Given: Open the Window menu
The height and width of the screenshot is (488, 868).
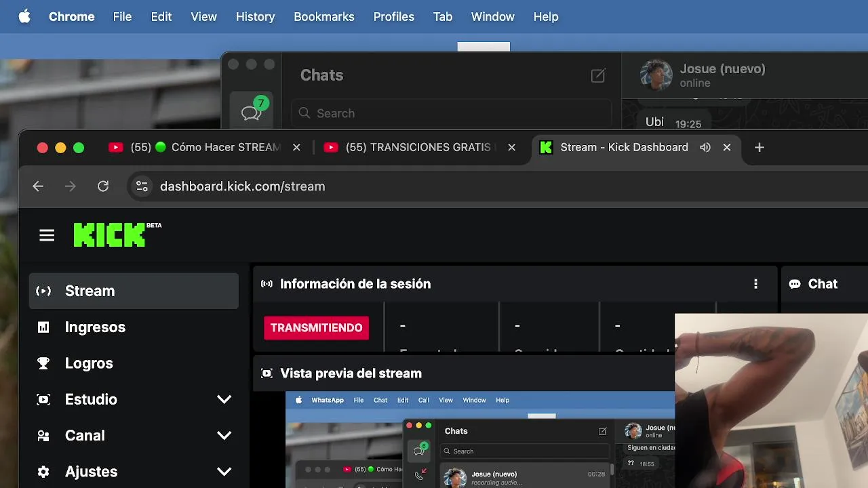Looking at the screenshot, I should [x=492, y=17].
